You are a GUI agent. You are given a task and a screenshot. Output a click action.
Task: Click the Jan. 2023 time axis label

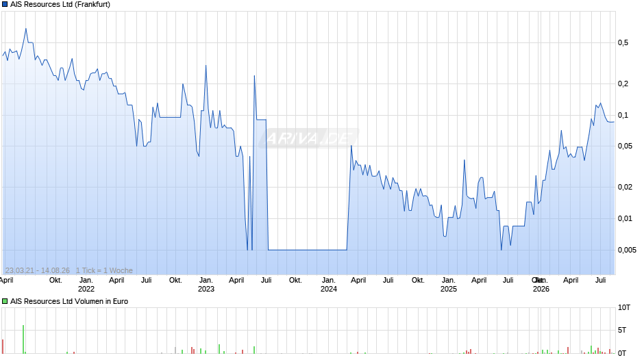206,285
